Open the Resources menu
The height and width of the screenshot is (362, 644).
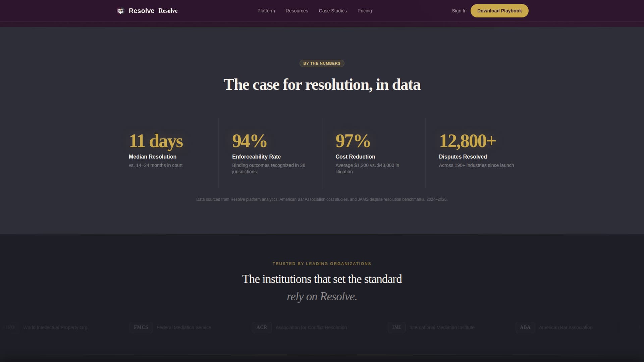[297, 11]
